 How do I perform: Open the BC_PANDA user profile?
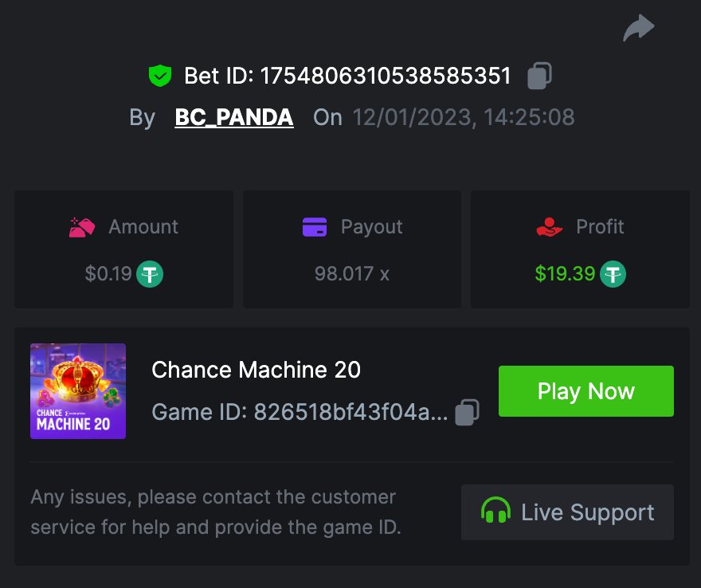234,118
